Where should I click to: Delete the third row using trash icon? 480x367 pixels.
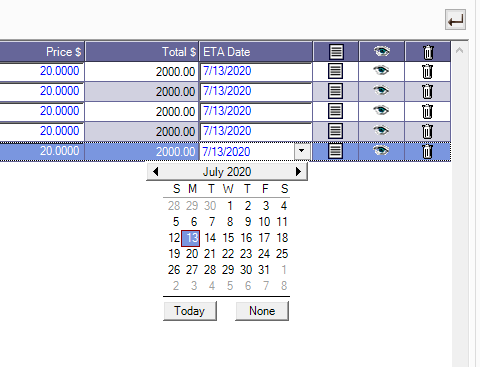[427, 111]
